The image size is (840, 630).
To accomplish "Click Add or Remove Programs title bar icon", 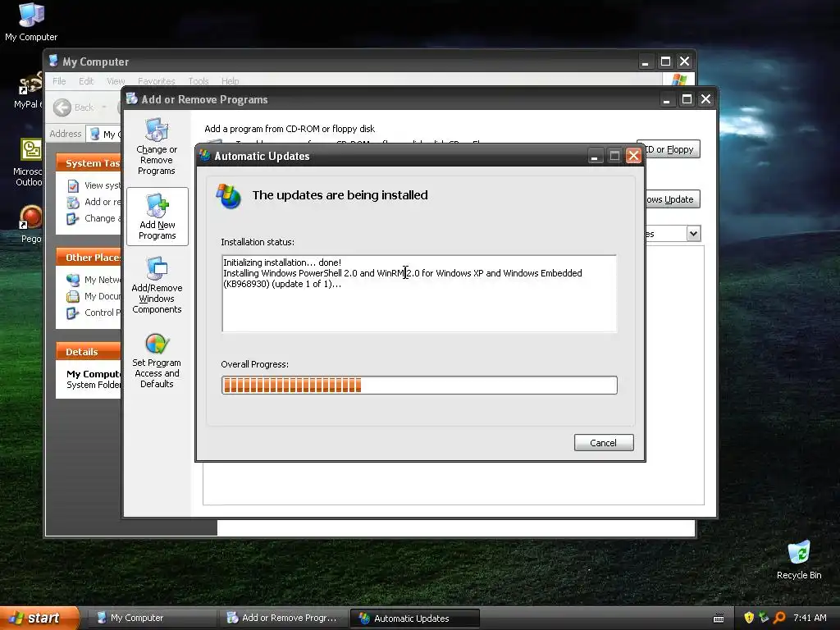I will coord(132,98).
